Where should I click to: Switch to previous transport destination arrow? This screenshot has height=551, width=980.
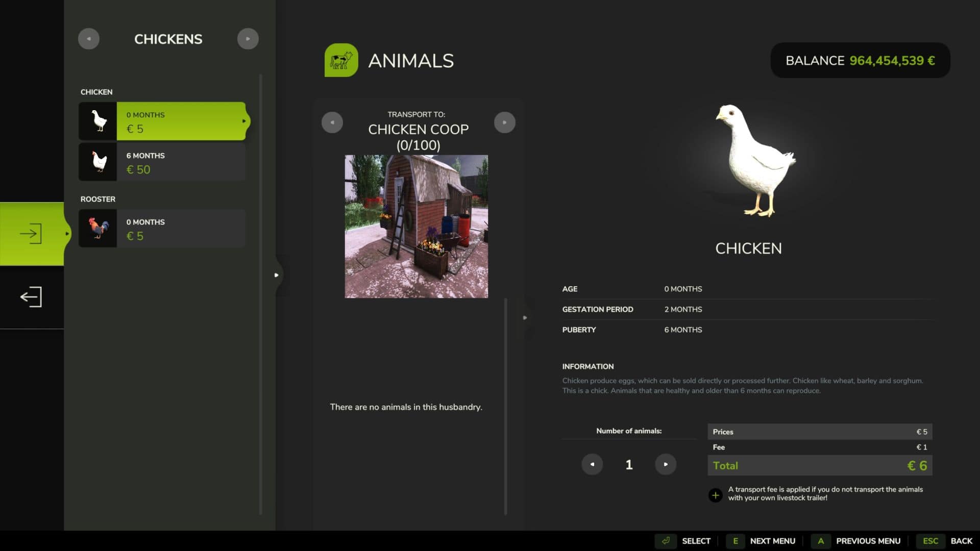pyautogui.click(x=332, y=122)
